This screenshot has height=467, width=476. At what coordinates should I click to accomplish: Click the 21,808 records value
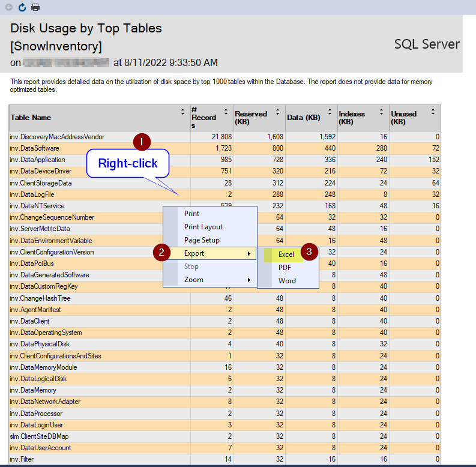[x=221, y=137]
